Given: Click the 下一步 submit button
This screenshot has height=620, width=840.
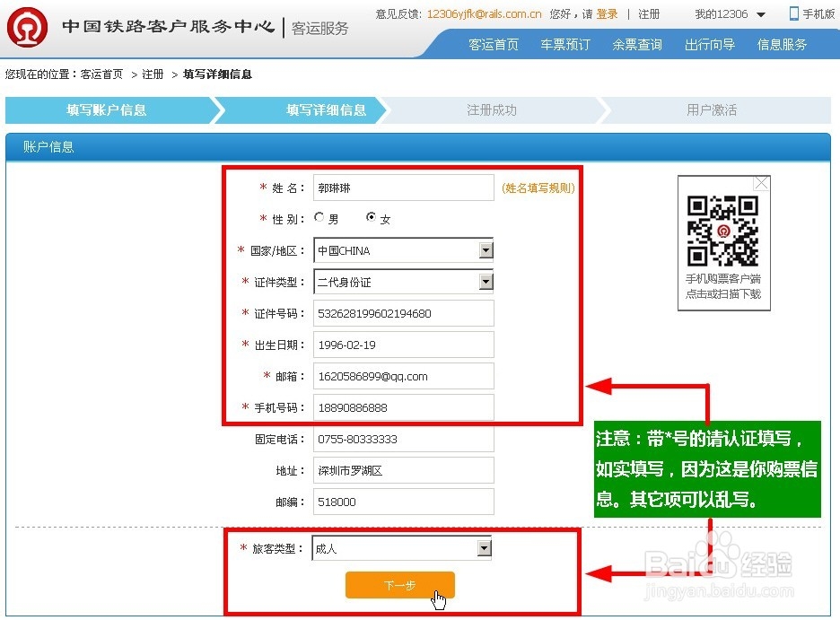Looking at the screenshot, I should click(x=399, y=584).
